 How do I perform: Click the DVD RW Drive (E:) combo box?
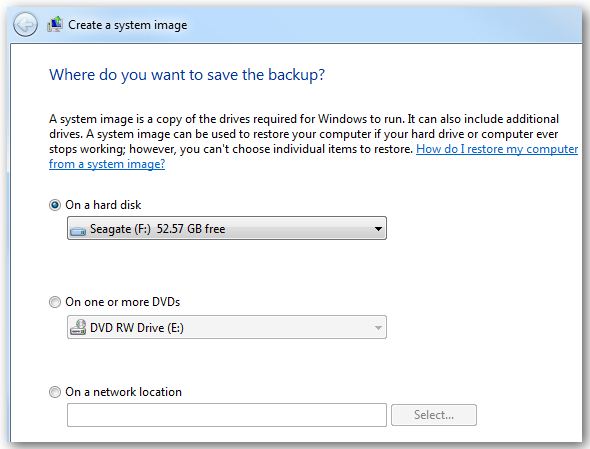[227, 327]
